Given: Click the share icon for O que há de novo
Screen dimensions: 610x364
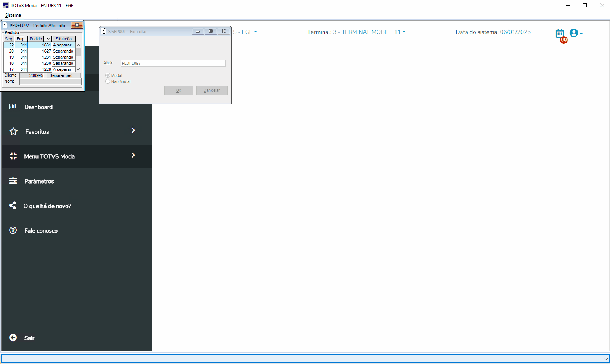Looking at the screenshot, I should [13, 206].
